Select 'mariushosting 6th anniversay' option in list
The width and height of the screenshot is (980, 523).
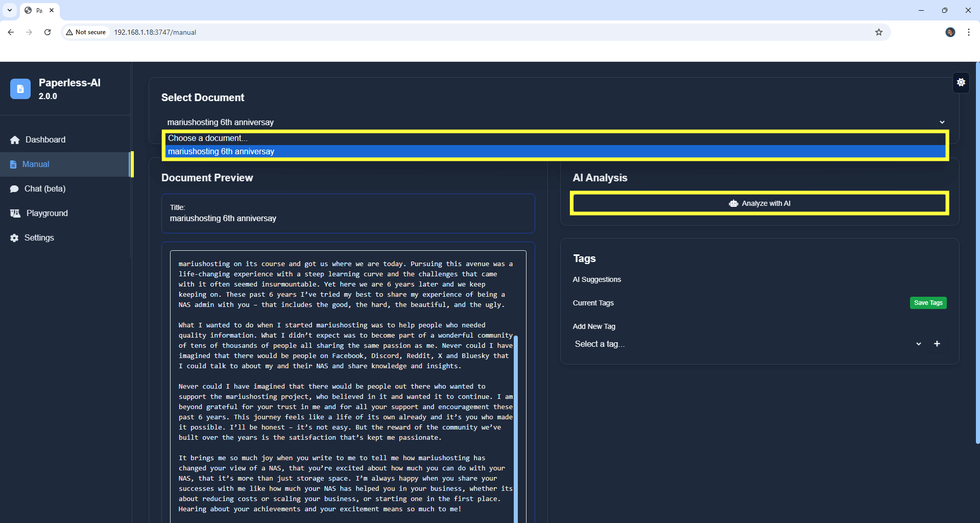[556, 152]
